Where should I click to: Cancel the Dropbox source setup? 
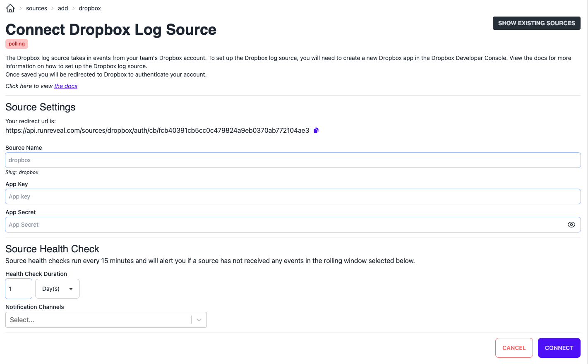tap(514, 348)
